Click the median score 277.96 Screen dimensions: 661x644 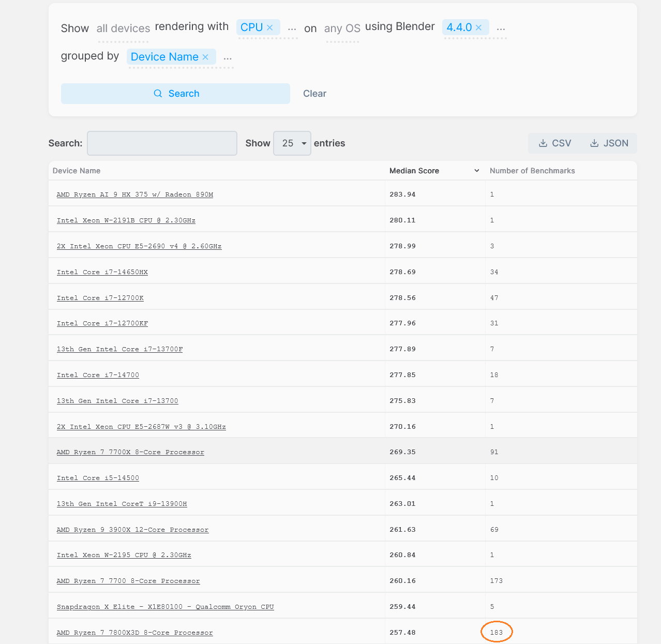click(x=402, y=323)
